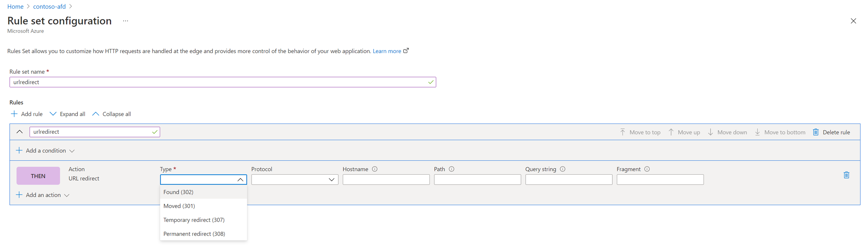Image resolution: width=868 pixels, height=248 pixels.
Task: Choose Permanent redirect (308) option
Action: 194,234
